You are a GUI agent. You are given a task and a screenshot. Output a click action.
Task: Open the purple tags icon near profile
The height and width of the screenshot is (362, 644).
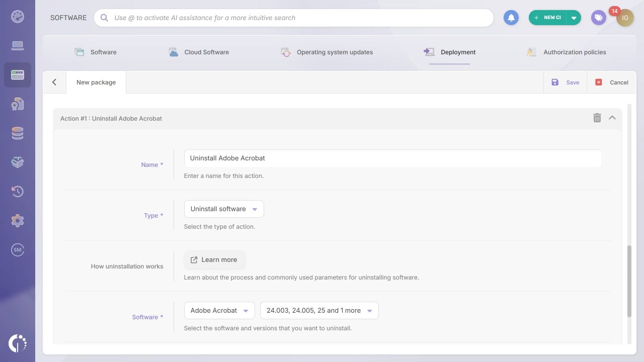click(x=598, y=18)
